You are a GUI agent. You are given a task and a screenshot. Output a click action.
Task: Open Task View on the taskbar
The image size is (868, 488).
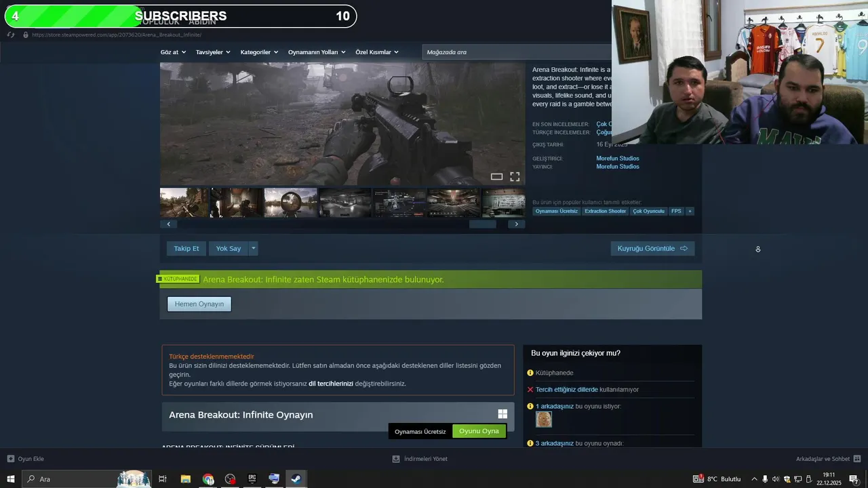point(163,479)
